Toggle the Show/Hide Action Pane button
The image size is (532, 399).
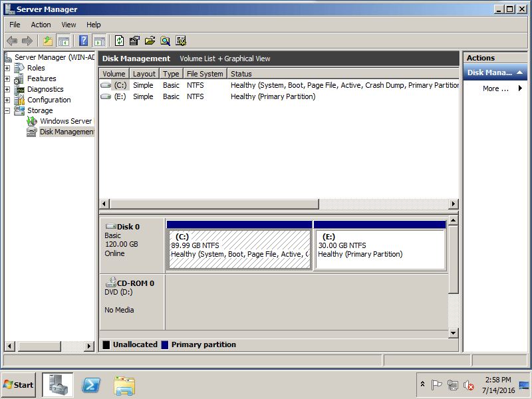tap(99, 41)
